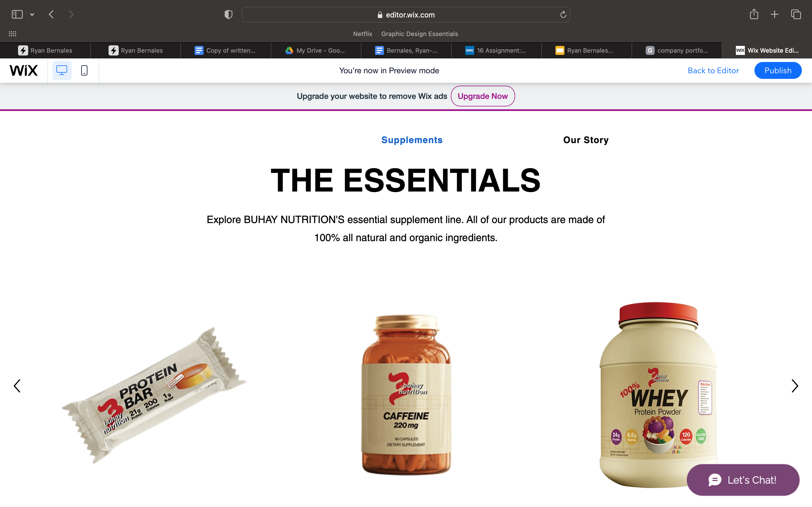812x507 pixels.
Task: Show tab overview icon
Action: (x=796, y=14)
